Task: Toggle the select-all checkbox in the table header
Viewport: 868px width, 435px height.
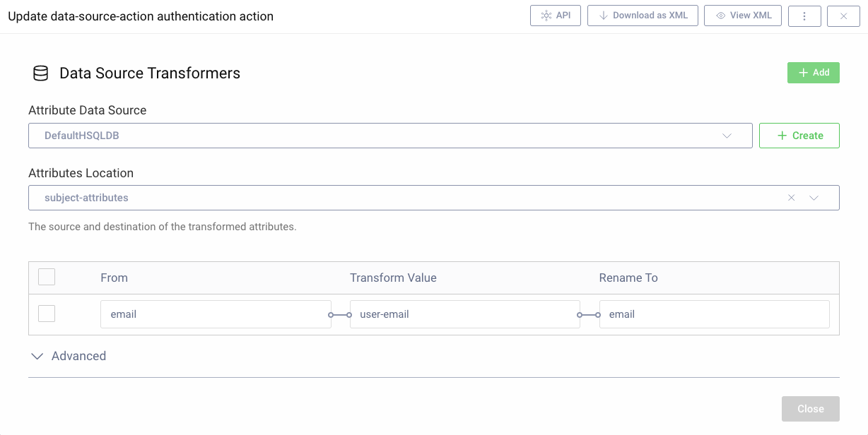Action: point(46,277)
